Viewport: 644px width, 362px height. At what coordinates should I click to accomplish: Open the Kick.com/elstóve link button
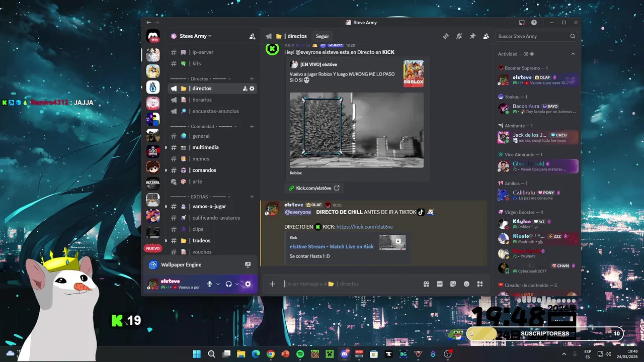(314, 188)
